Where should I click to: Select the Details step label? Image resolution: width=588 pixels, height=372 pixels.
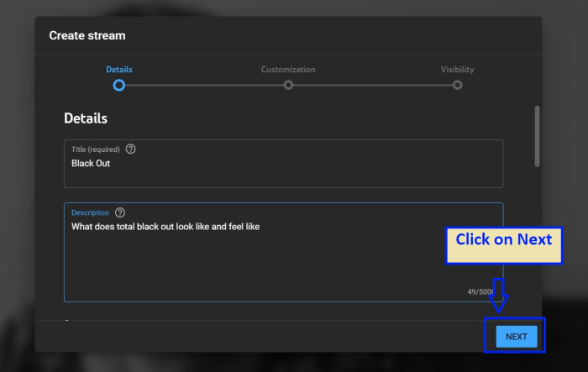119,70
